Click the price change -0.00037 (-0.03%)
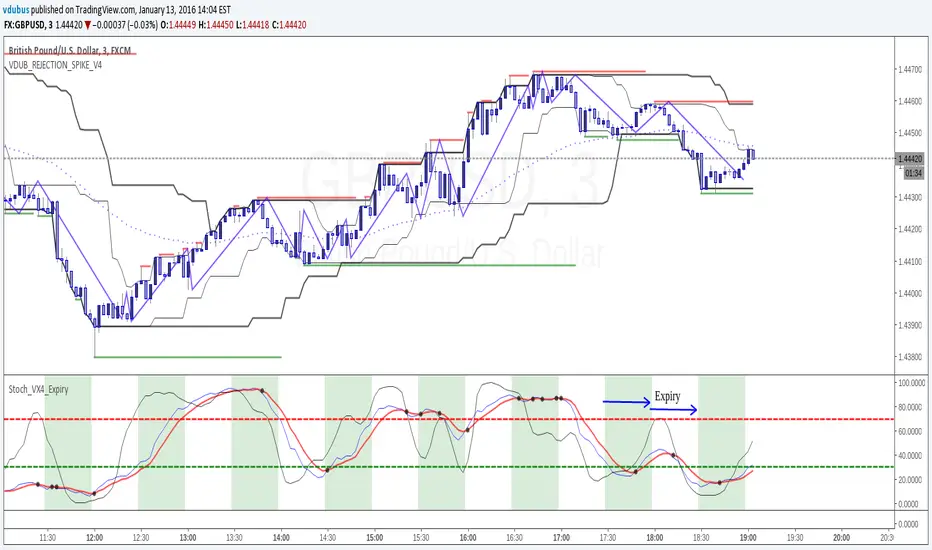The image size is (932, 550). click(x=126, y=25)
